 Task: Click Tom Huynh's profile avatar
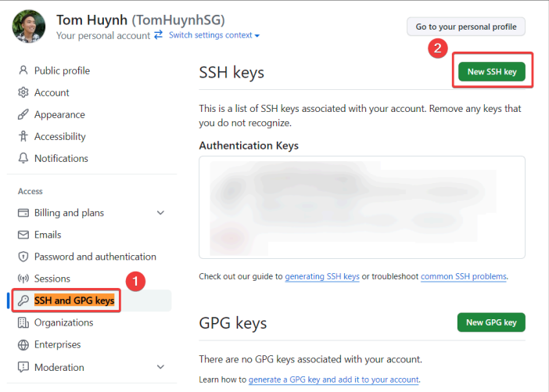pos(29,27)
